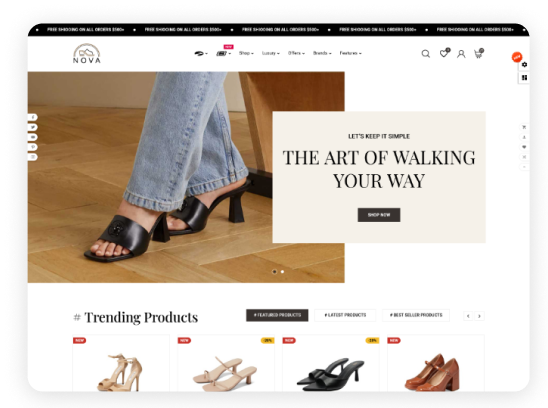Open the shopping cart icon
This screenshot has height=408, width=548.
[x=478, y=53]
